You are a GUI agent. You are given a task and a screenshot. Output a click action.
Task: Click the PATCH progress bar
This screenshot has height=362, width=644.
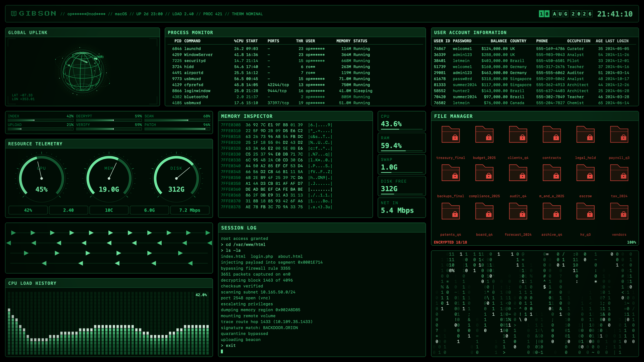(x=177, y=129)
